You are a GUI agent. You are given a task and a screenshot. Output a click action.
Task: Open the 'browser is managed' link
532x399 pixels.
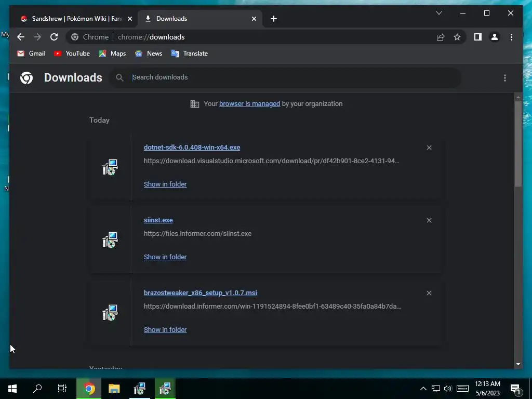click(x=249, y=104)
